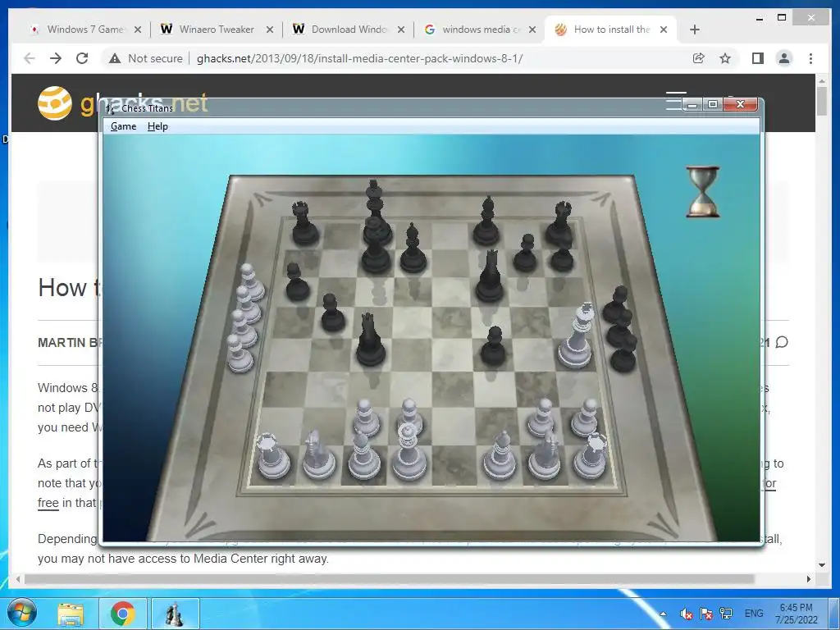Close the windows media Google search tab
The height and width of the screenshot is (630, 840).
pyautogui.click(x=532, y=30)
